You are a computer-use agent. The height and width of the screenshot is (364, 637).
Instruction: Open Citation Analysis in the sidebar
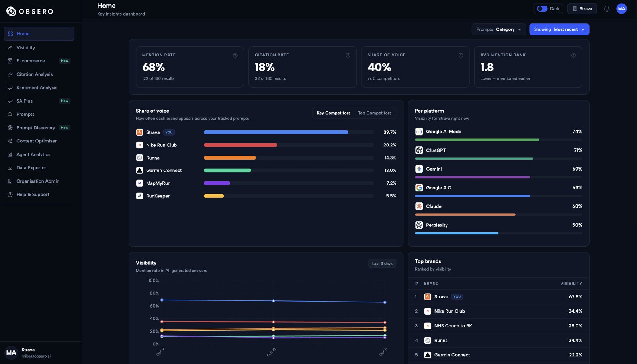pos(39,74)
